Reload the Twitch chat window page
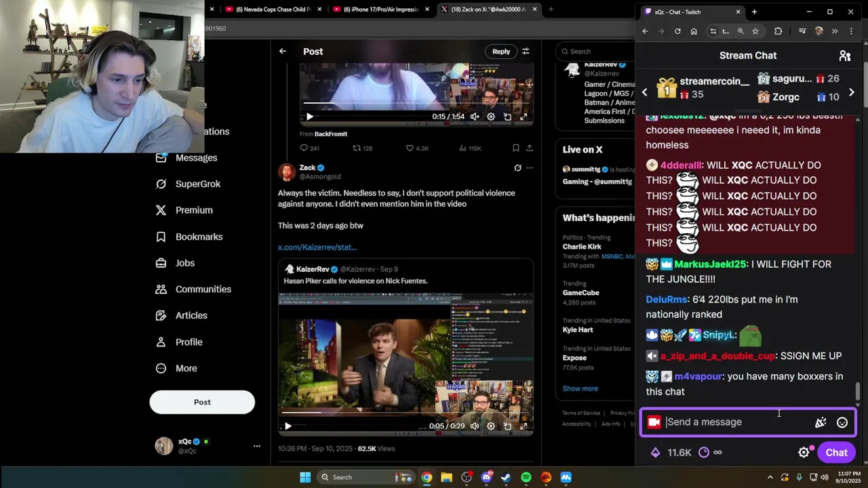 click(677, 31)
